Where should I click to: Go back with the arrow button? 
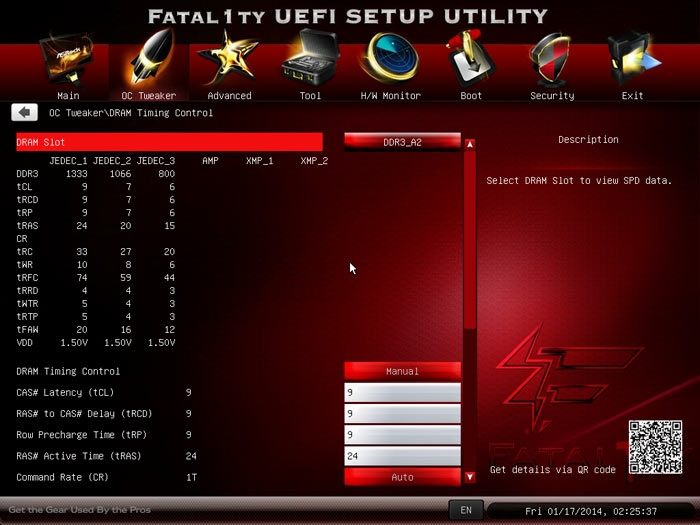pos(25,112)
